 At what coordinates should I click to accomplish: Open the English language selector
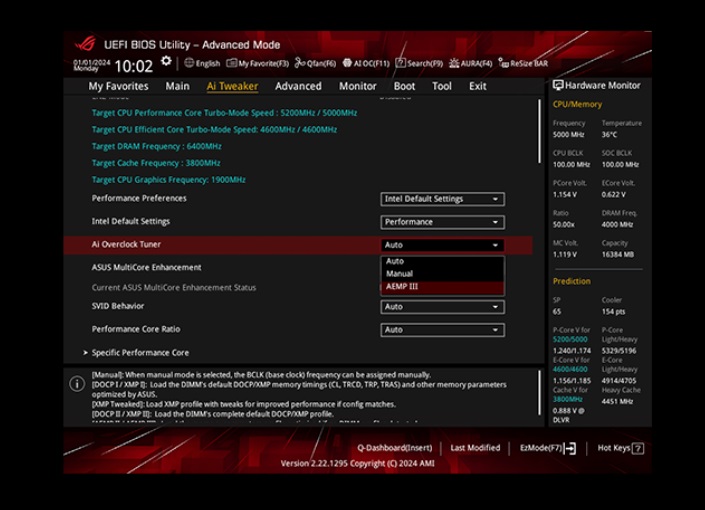[x=202, y=63]
